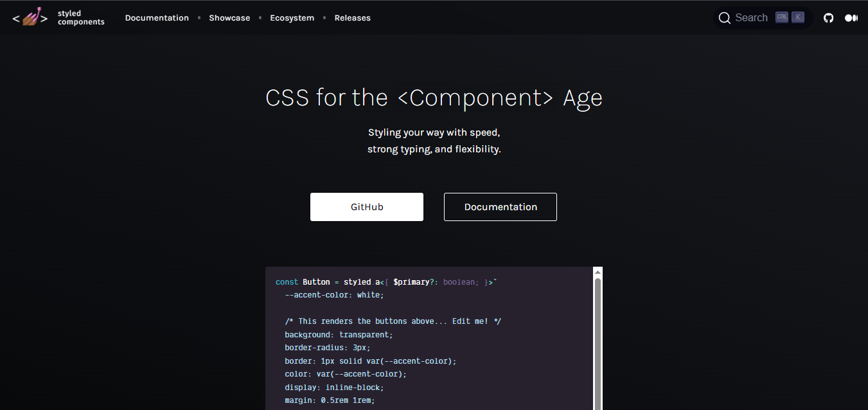Click the 'const Button = styled.a' code line
868x410 pixels.
click(387, 282)
